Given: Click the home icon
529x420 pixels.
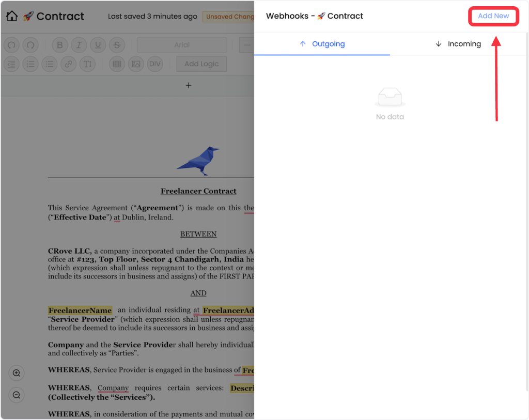Looking at the screenshot, I should tap(12, 16).
